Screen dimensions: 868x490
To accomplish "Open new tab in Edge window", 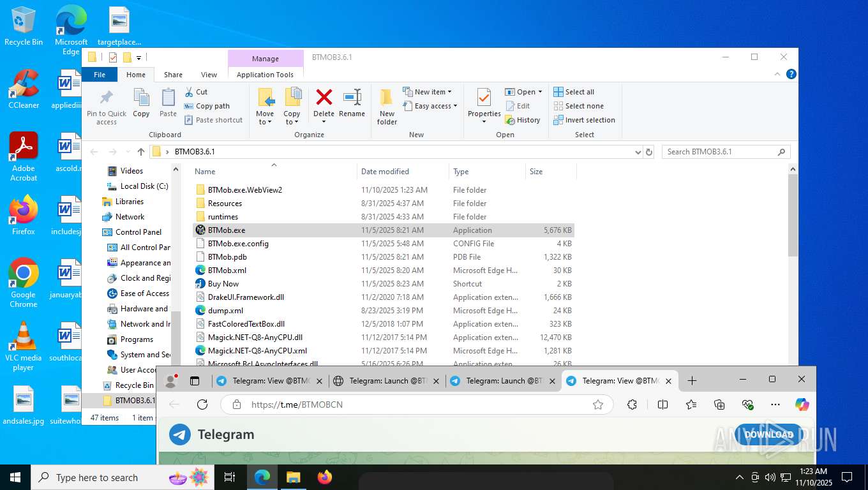I will [692, 381].
